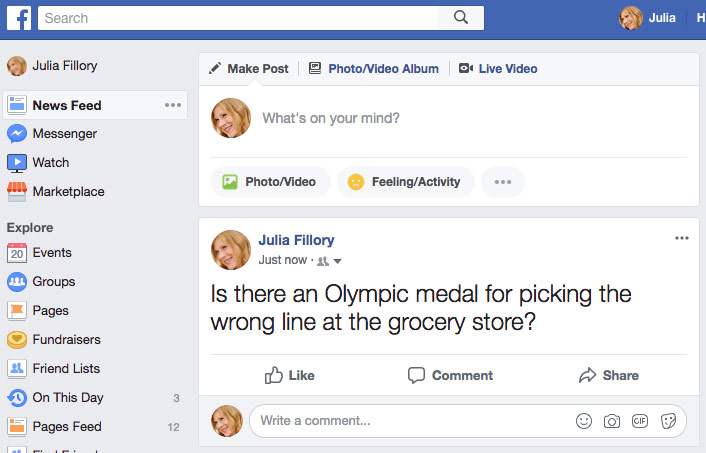The width and height of the screenshot is (706, 453).
Task: Switch to the Photo/Video Album tab
Action: pos(374,69)
